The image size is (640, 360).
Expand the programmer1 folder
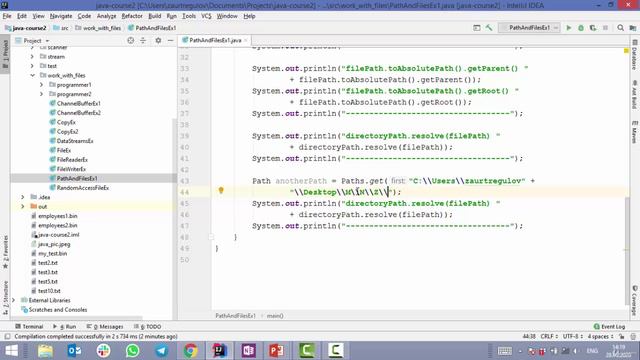pos(41,84)
